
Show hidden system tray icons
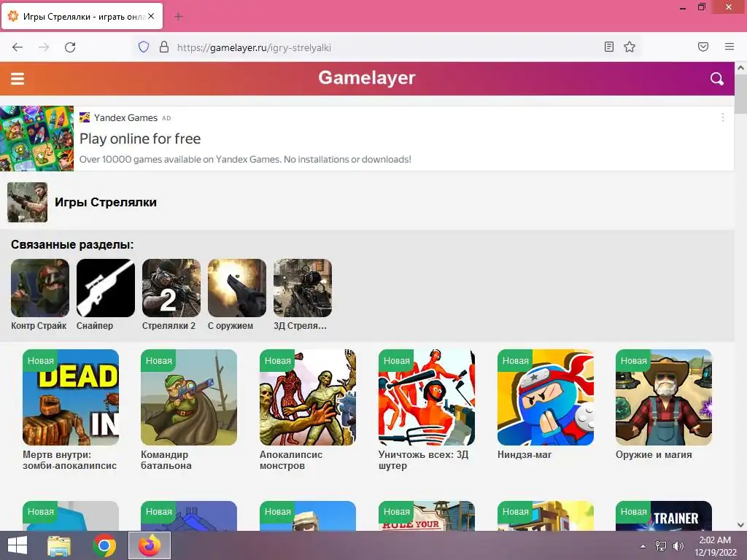pyautogui.click(x=643, y=546)
